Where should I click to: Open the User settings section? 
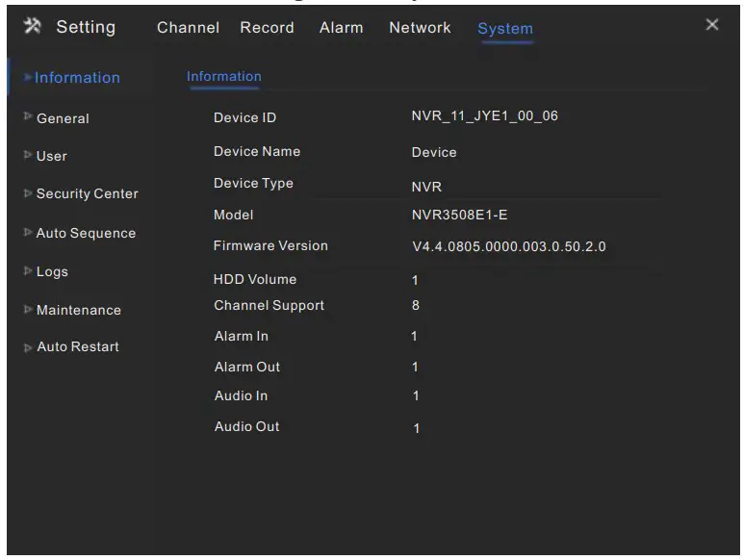pyautogui.click(x=51, y=156)
